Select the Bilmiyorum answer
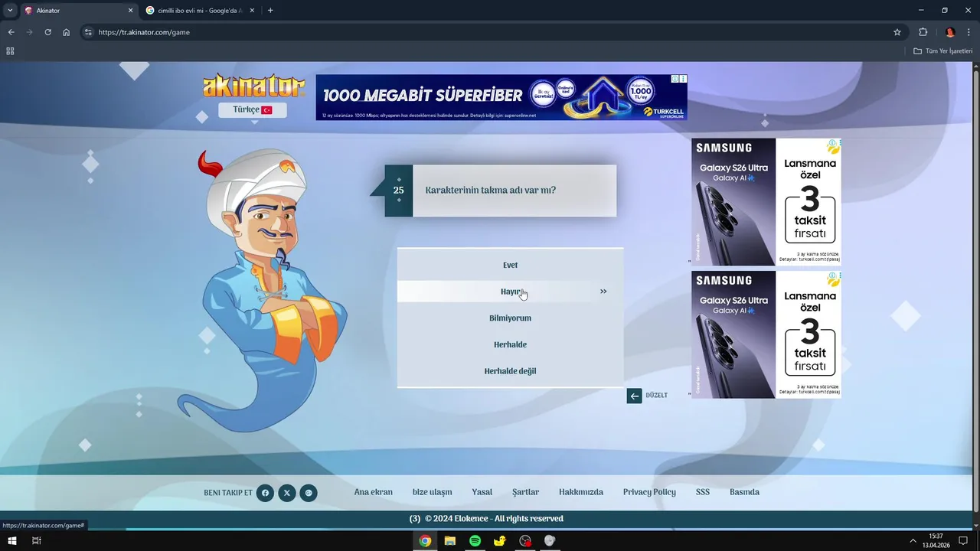The width and height of the screenshot is (980, 551). pos(510,318)
